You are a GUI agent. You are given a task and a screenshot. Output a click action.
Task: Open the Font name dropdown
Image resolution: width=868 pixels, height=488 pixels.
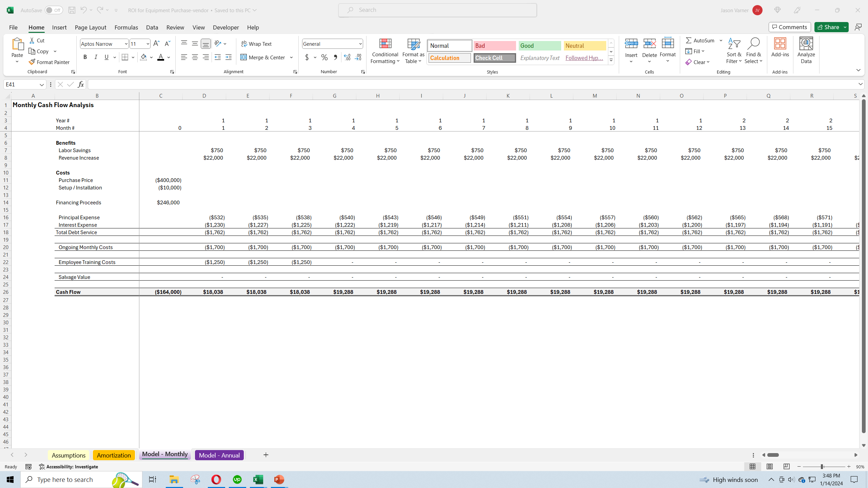tap(125, 43)
